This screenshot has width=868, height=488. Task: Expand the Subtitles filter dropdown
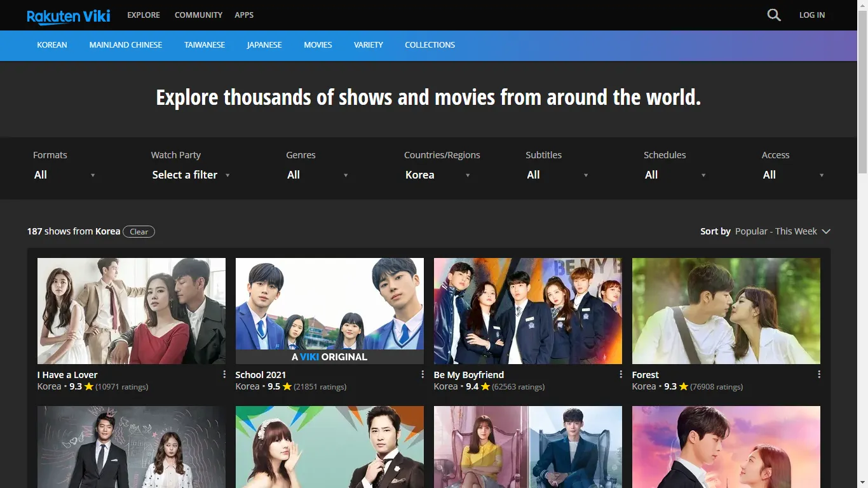[557, 175]
